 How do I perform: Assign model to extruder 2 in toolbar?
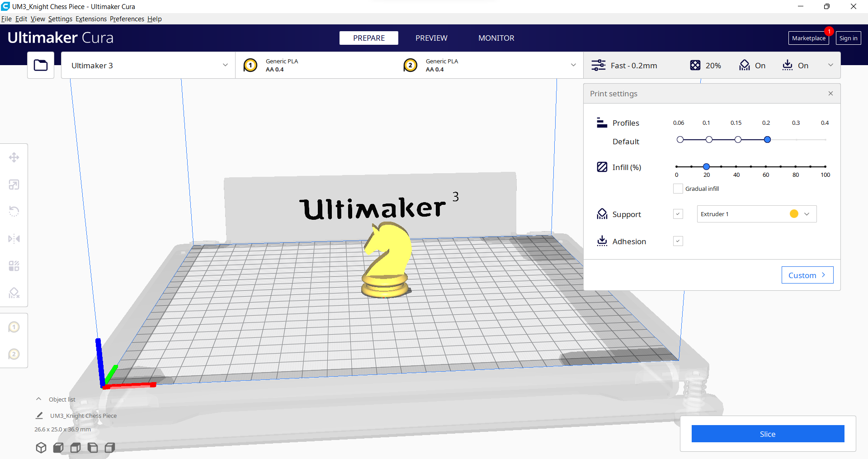14,354
